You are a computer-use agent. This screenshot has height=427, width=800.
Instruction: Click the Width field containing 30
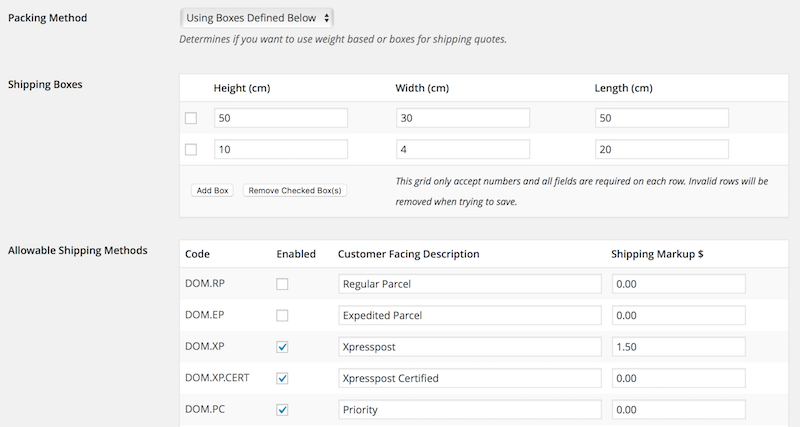(462, 118)
